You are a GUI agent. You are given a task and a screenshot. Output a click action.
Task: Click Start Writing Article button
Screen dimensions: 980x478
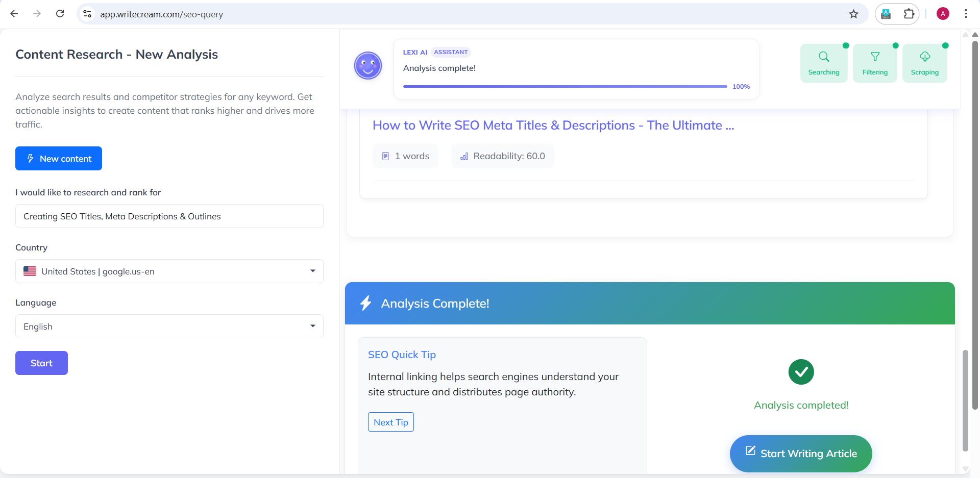800,454
